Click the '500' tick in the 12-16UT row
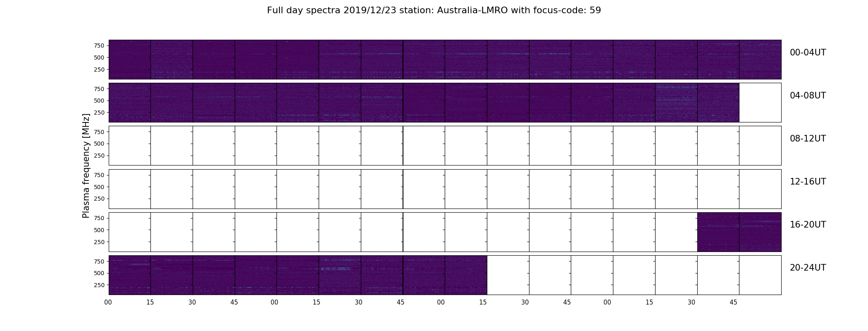This screenshot has height=331, width=868. point(99,187)
